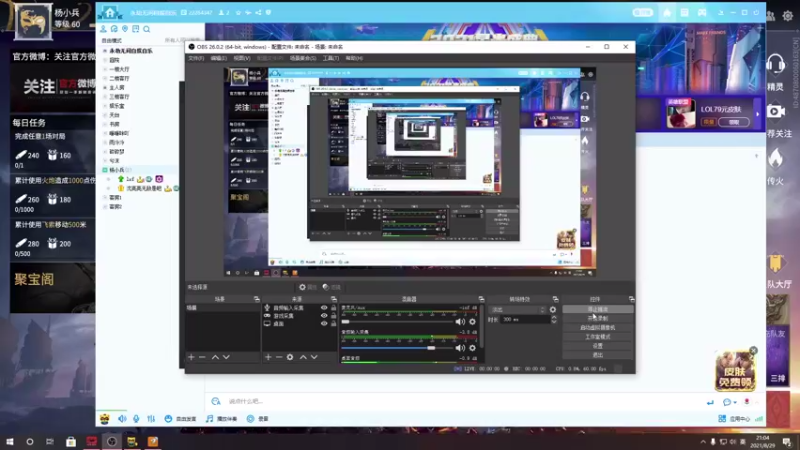Pop out the Controls dock panel
The image size is (800, 450).
click(632, 299)
